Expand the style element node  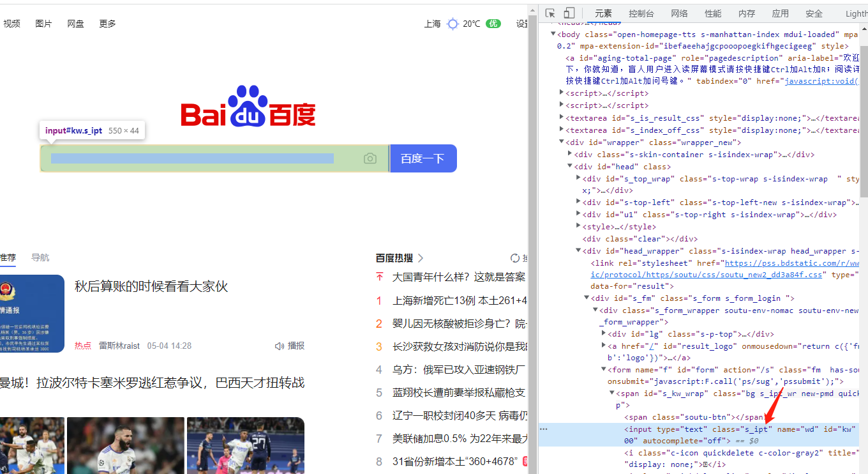tap(578, 226)
